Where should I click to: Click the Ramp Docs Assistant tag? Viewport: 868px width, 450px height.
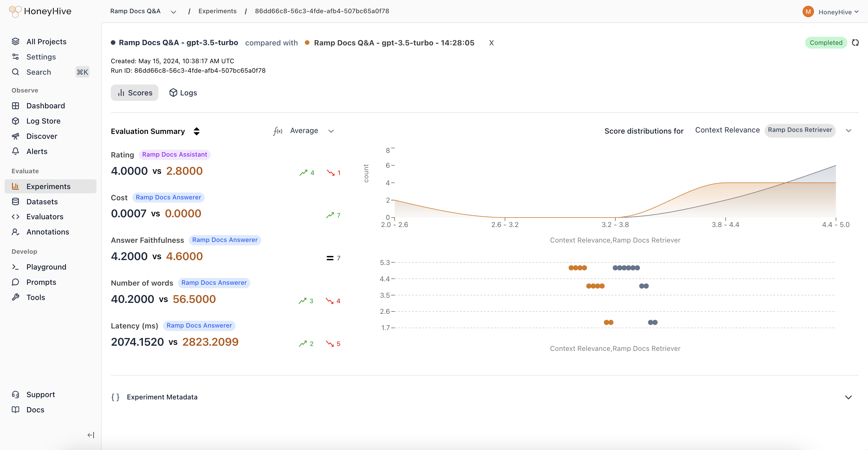pyautogui.click(x=175, y=155)
